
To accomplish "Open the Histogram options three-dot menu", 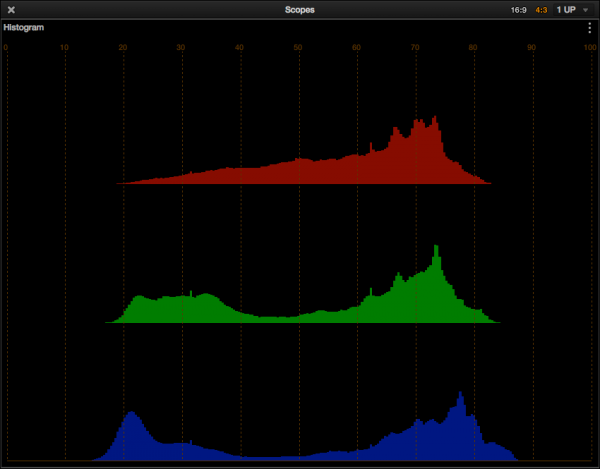I will [x=589, y=28].
